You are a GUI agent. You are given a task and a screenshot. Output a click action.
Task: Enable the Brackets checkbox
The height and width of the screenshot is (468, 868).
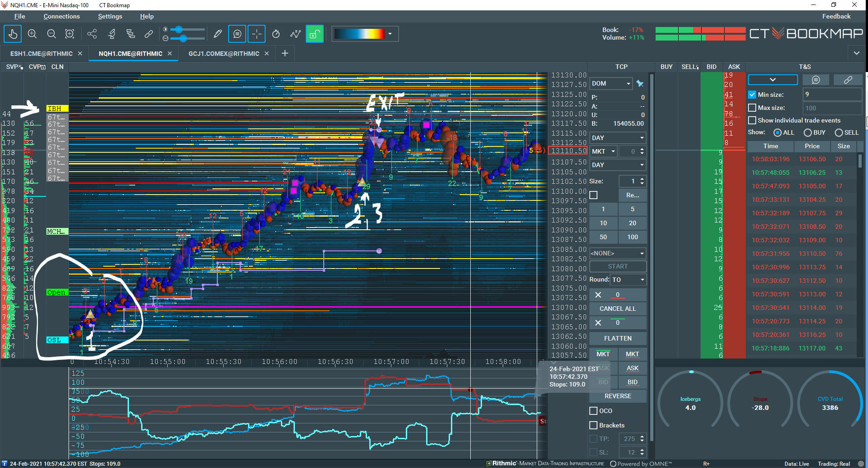coord(593,425)
